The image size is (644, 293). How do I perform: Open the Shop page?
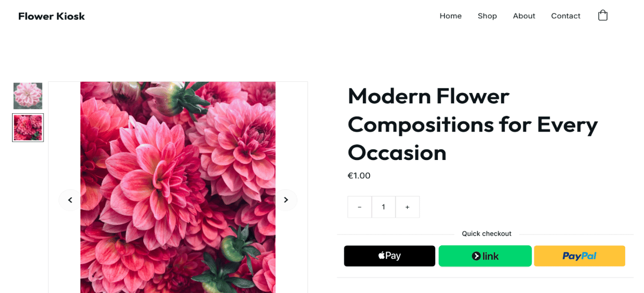[x=487, y=16]
